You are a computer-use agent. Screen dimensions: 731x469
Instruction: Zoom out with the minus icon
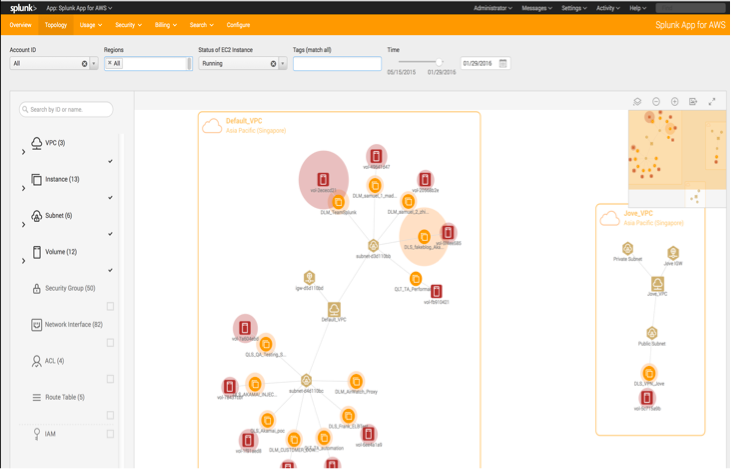pos(656,102)
